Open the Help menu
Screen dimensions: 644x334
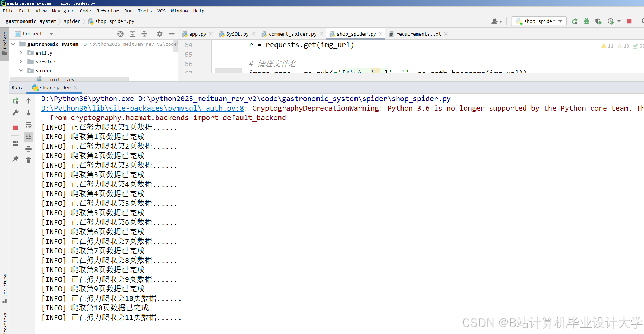[x=198, y=11]
